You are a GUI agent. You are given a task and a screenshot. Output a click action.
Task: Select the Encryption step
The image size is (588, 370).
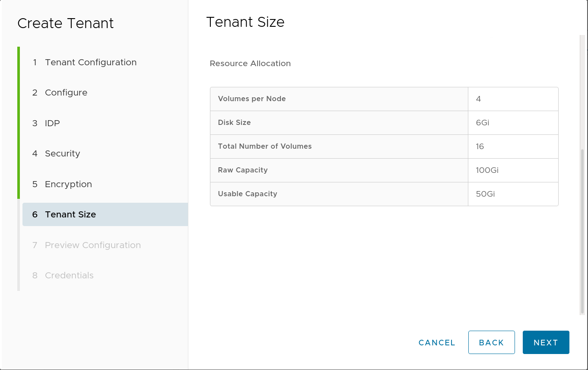pos(68,184)
